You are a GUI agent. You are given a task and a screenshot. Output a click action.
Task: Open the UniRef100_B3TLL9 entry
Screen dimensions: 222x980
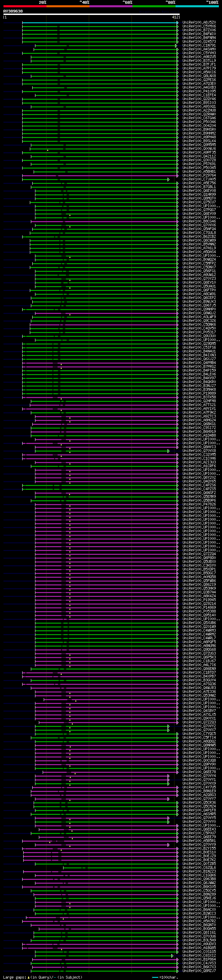click(199, 60)
